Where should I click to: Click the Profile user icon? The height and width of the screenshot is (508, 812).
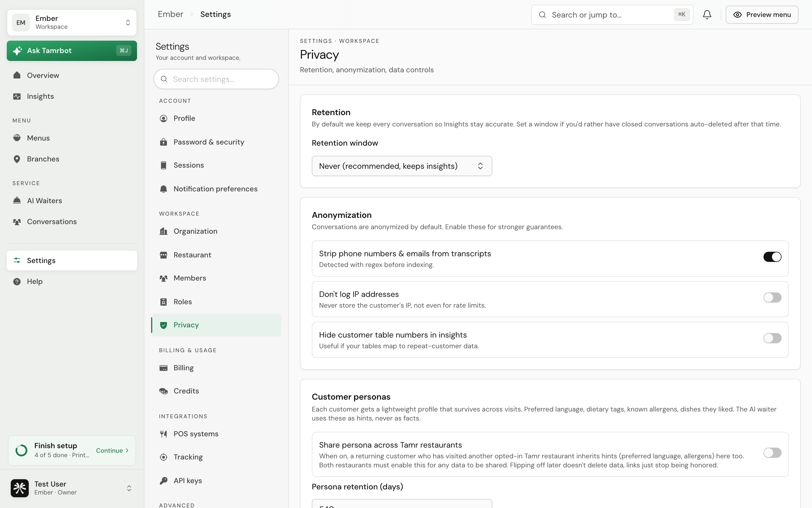164,118
